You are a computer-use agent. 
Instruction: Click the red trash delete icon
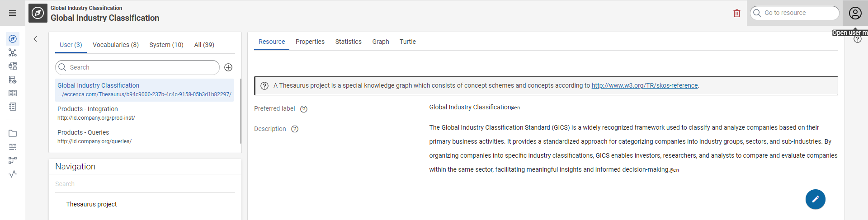pos(737,13)
